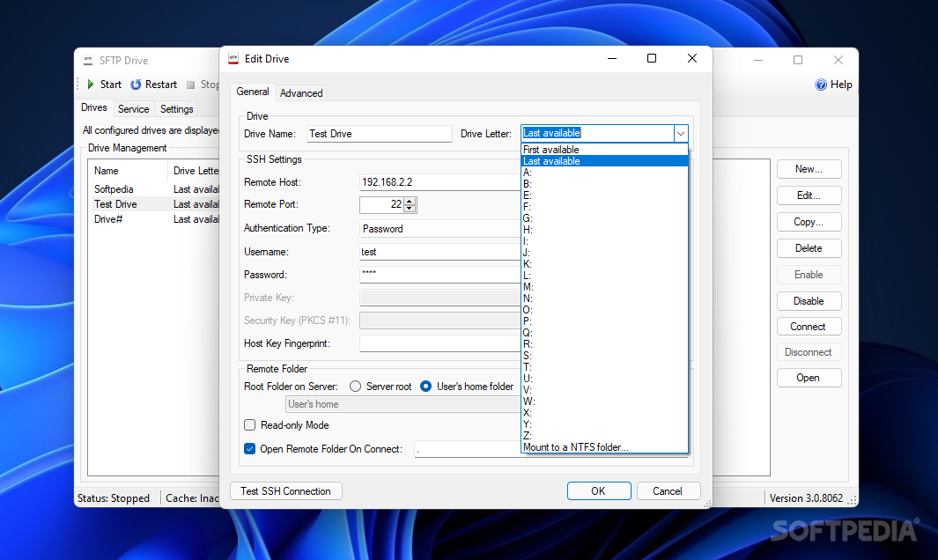Click the blue Restart icon
Image resolution: width=938 pixels, height=560 pixels.
(x=136, y=85)
